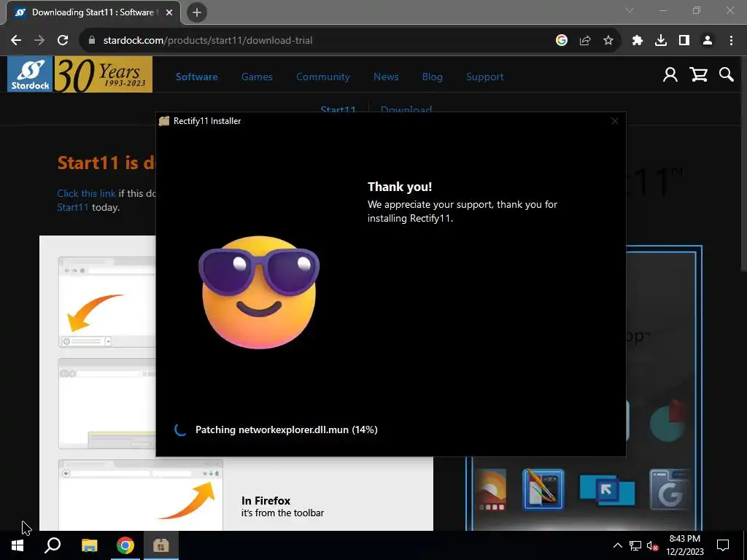Open muted volume tray icon
The height and width of the screenshot is (560, 747).
click(652, 545)
